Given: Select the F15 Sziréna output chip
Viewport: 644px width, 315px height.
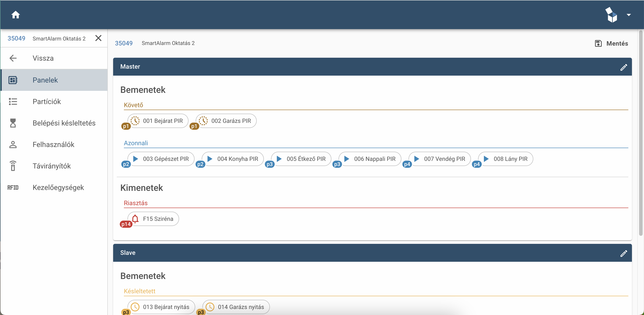Looking at the screenshot, I should pos(153,219).
